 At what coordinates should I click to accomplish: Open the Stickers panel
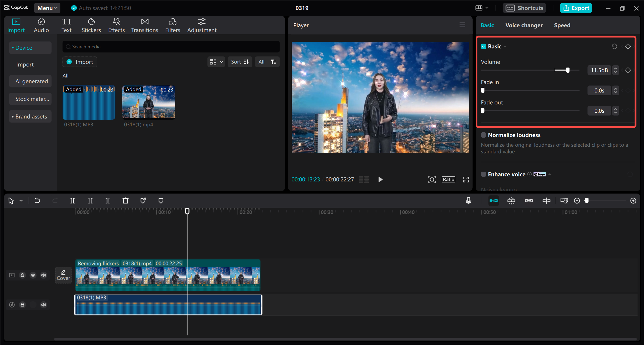pyautogui.click(x=91, y=25)
